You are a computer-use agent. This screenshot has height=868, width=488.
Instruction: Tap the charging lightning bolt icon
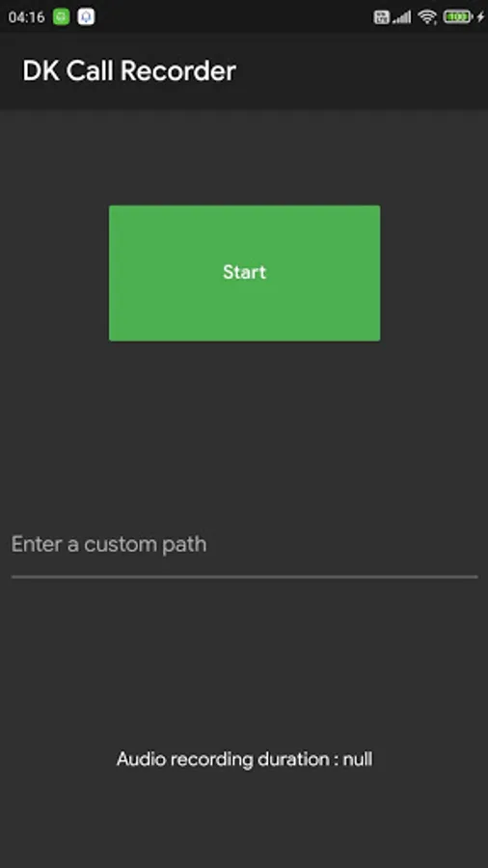click(x=480, y=17)
